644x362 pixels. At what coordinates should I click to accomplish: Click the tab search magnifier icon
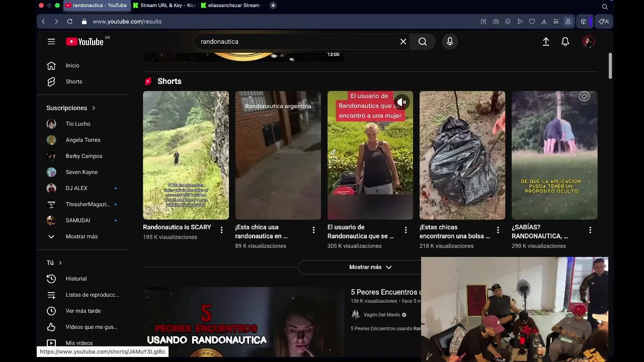[x=605, y=7]
